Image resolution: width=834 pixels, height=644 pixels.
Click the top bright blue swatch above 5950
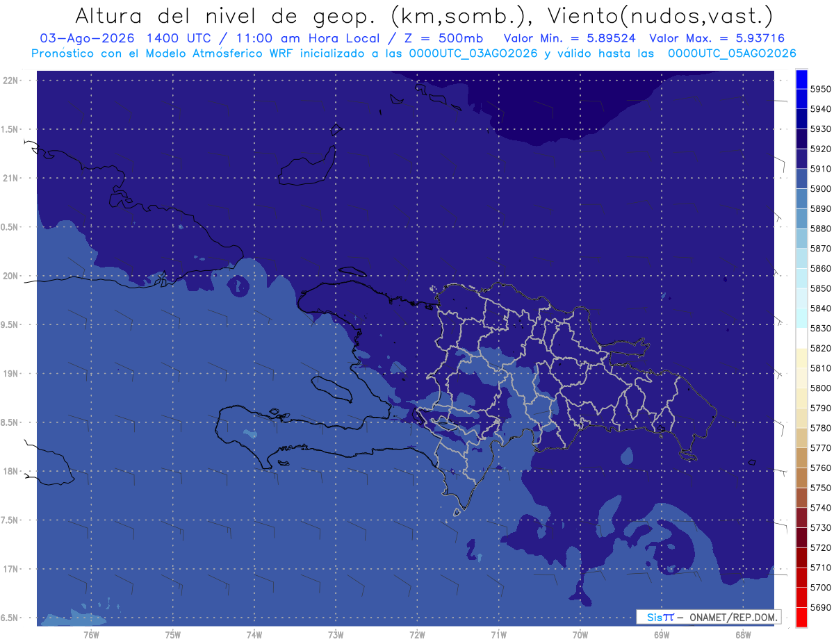click(x=801, y=79)
